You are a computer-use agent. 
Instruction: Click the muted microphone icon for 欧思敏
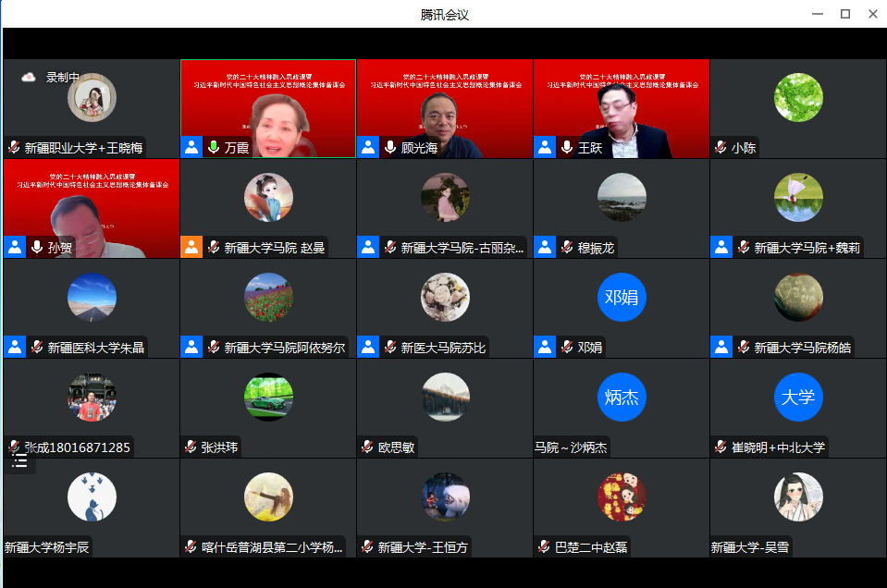pos(367,447)
